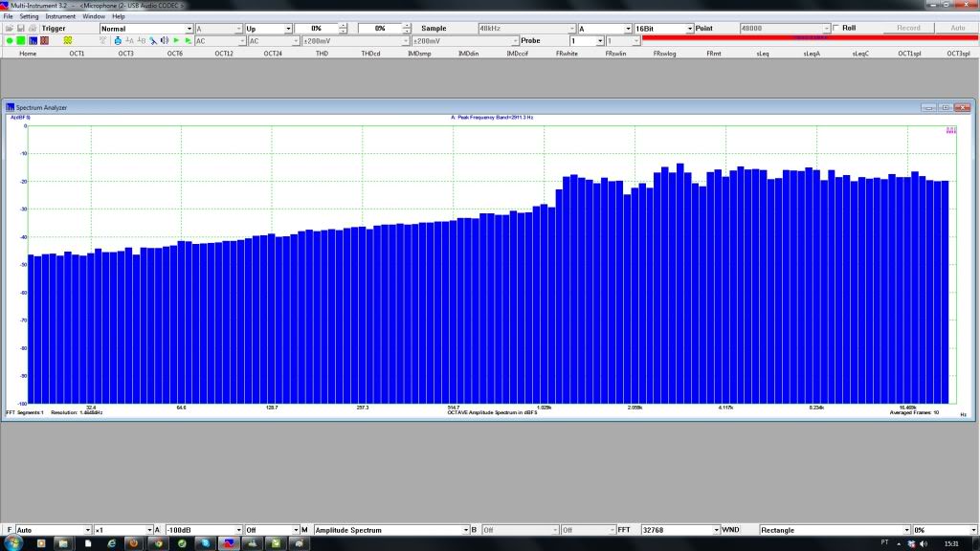The height and width of the screenshot is (551, 980).
Task: Open the -100dB amplitude range dropdown
Action: pos(203,530)
